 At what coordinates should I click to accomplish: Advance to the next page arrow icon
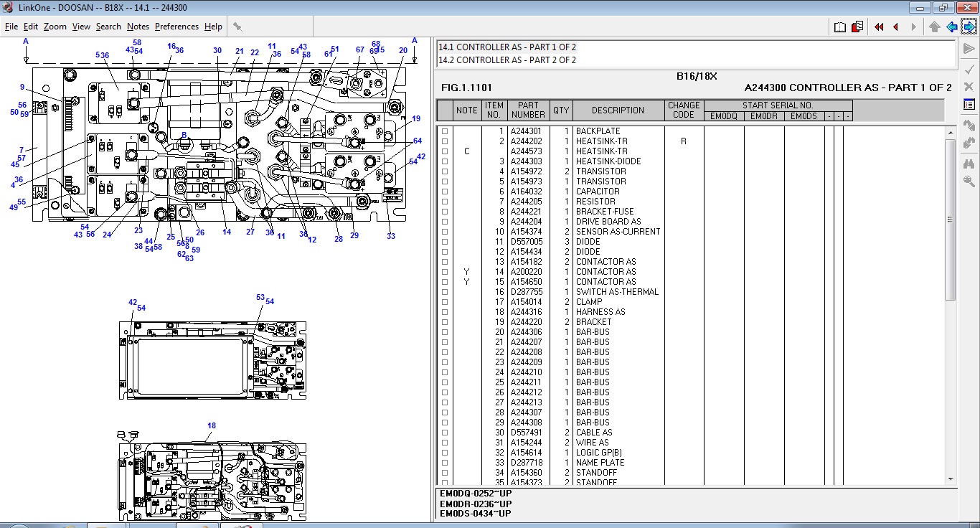click(913, 26)
